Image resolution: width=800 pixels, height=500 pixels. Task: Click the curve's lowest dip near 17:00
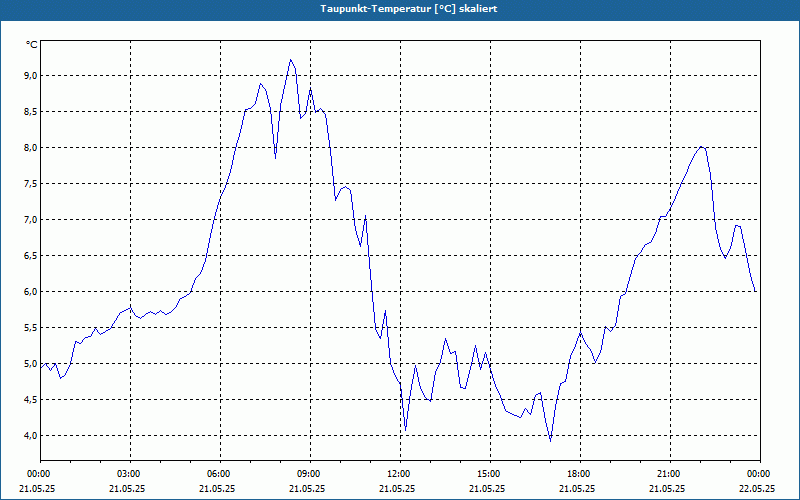[550, 440]
